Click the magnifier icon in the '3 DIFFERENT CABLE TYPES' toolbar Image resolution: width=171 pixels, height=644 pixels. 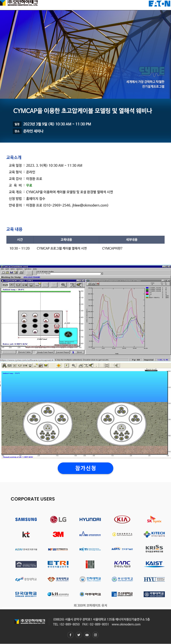point(64,285)
